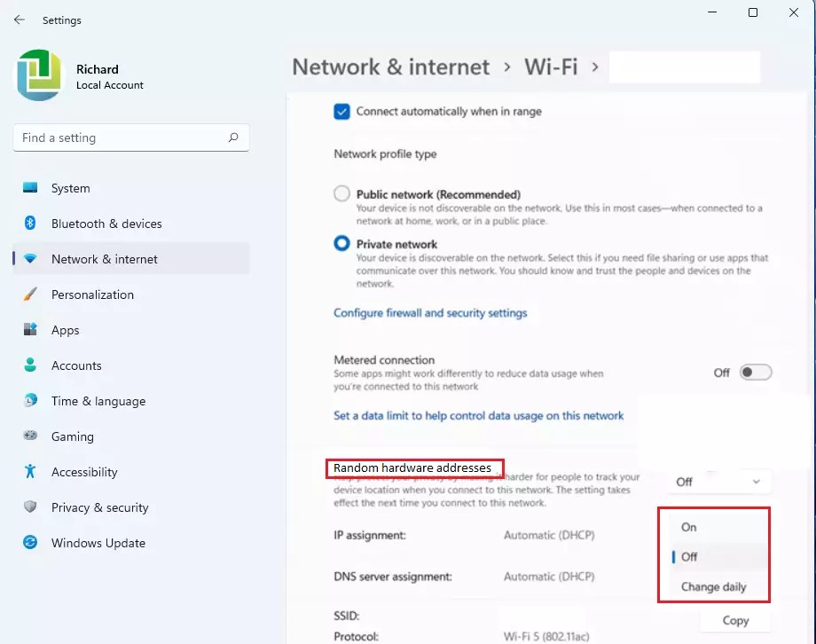Click the Copy button next to SSID
This screenshot has width=816, height=644.
[735, 620]
